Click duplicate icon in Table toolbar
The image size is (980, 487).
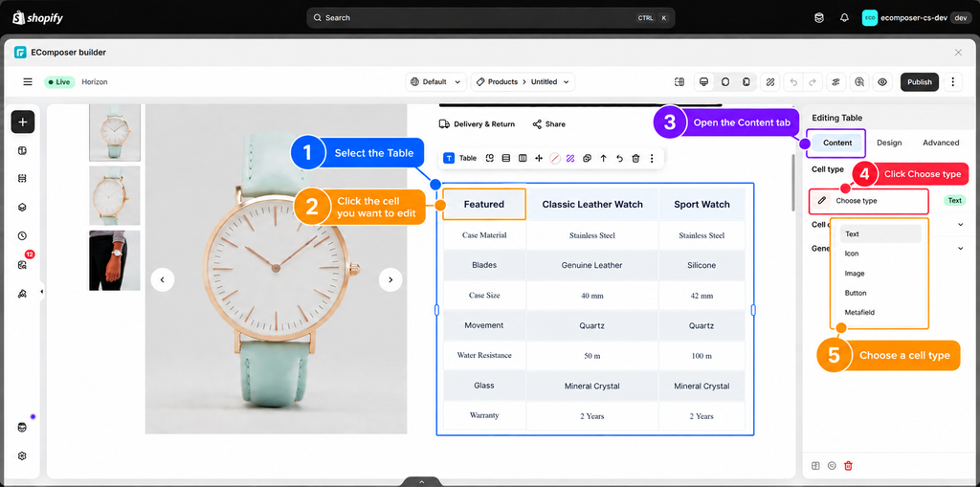click(587, 158)
